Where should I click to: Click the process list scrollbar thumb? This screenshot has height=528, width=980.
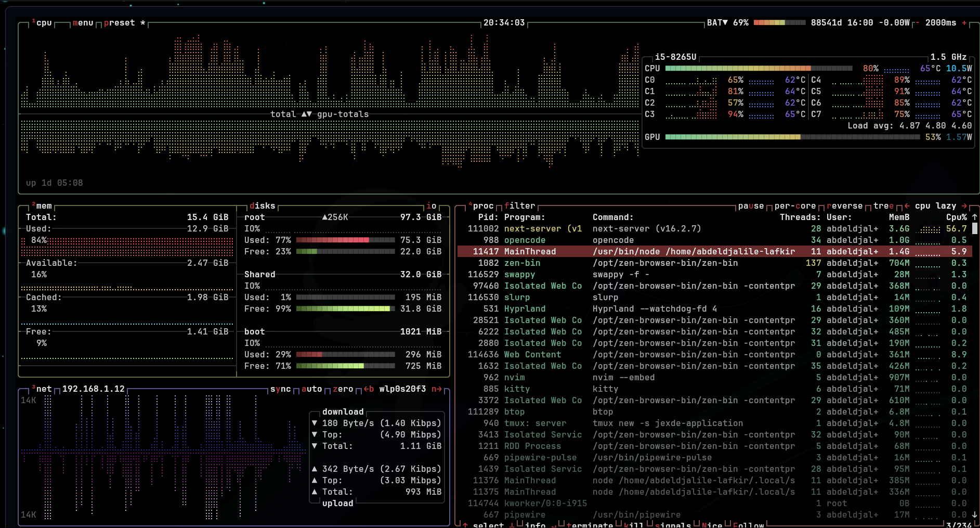tap(975, 228)
